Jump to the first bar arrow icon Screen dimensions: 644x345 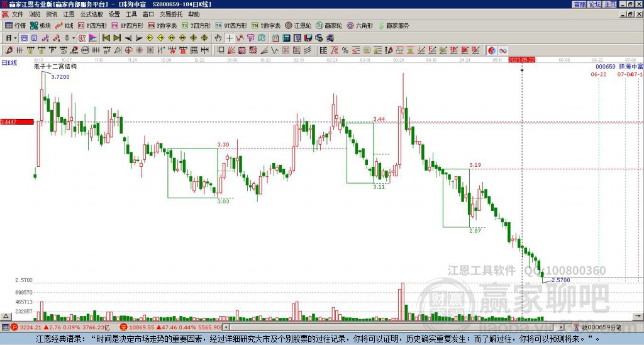(x=106, y=38)
